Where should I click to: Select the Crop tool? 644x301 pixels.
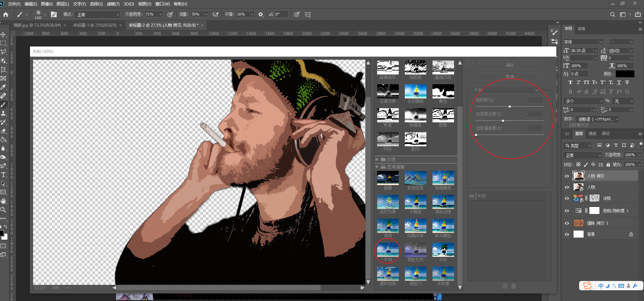pyautogui.click(x=3, y=69)
